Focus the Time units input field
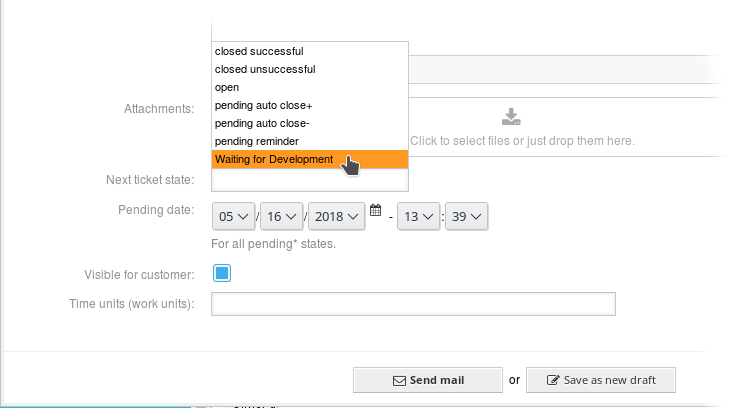Screen dimensions: 737x408 [413, 304]
